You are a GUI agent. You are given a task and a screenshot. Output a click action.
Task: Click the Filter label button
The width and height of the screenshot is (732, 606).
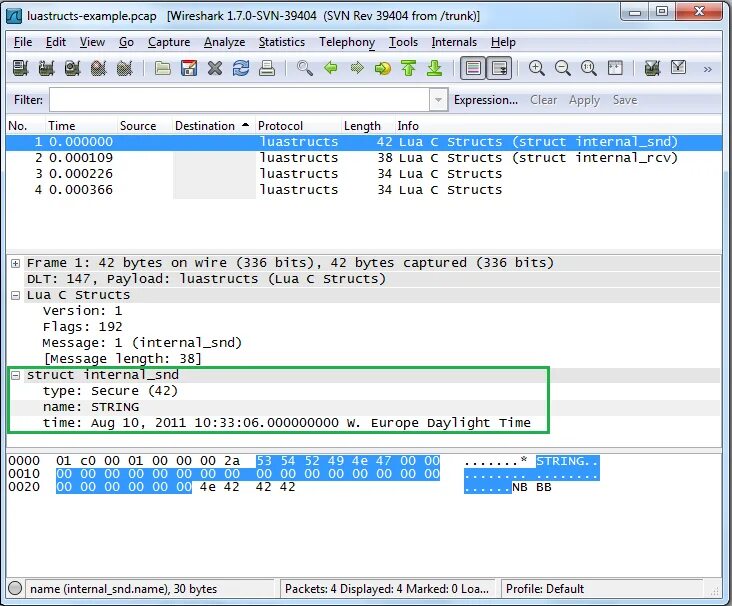pos(28,100)
